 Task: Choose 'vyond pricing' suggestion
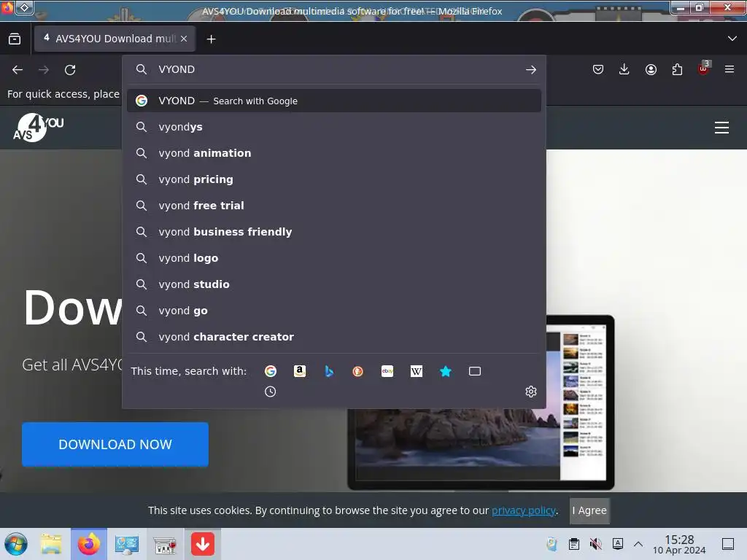333,179
